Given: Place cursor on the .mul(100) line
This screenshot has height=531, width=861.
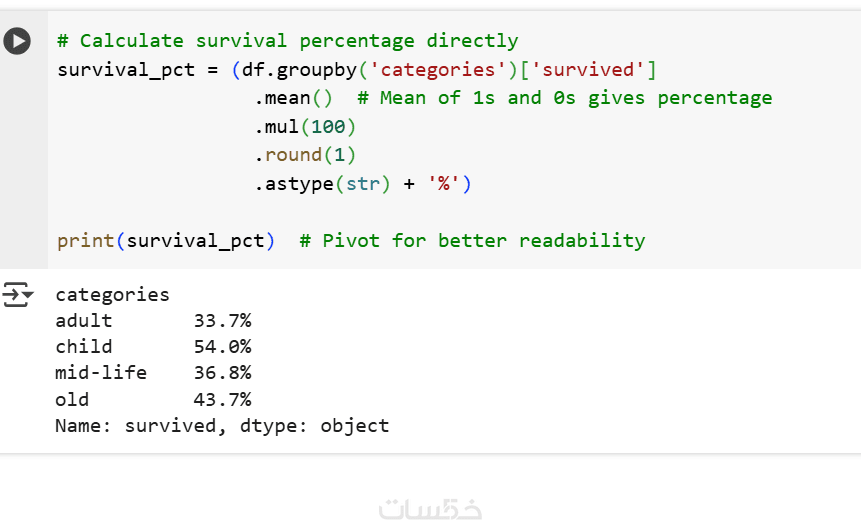Looking at the screenshot, I should 305,127.
